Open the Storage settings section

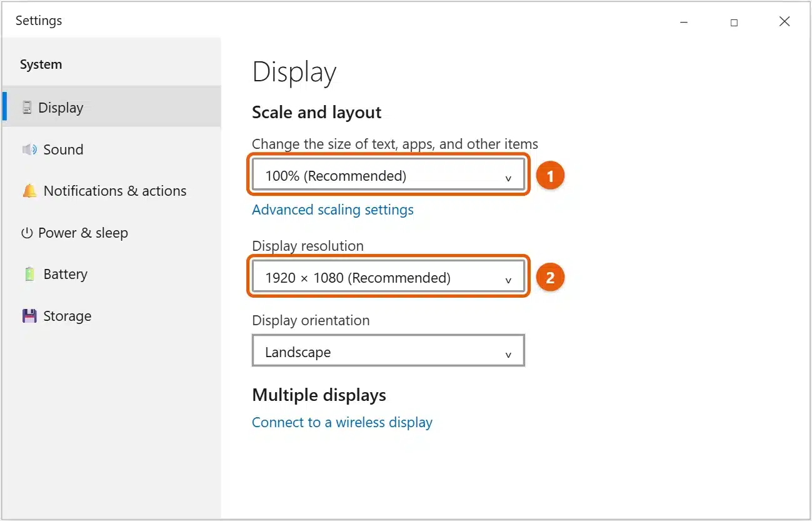pos(111,316)
